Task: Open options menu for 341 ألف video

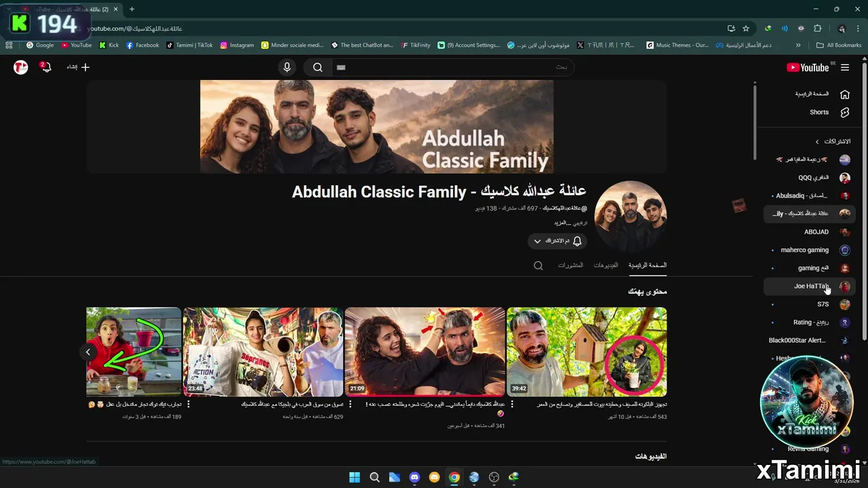Action: [351, 404]
